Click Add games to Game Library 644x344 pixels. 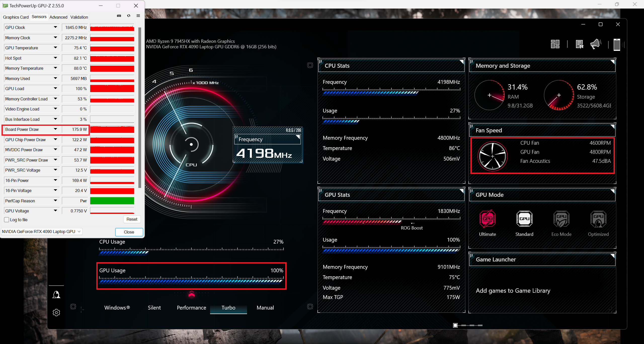click(513, 290)
